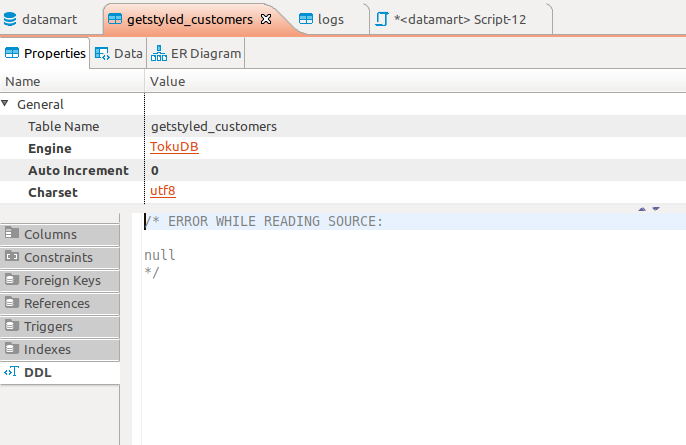Click the Constraints folder icon
The image size is (686, 445).
click(12, 256)
